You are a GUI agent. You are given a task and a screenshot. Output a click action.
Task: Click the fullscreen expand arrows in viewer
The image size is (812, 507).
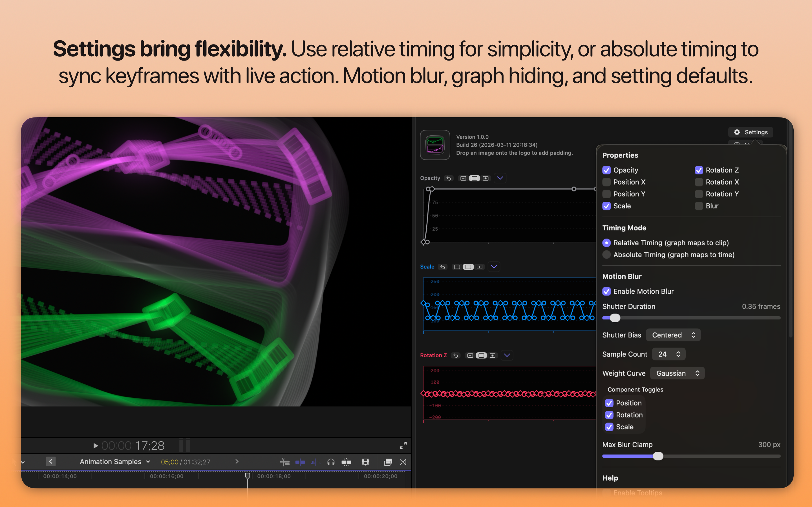tap(403, 445)
